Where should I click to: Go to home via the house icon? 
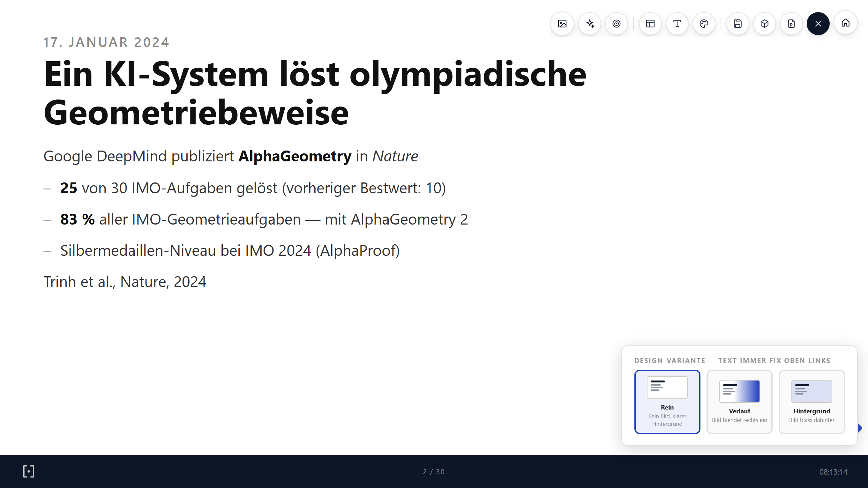click(845, 23)
